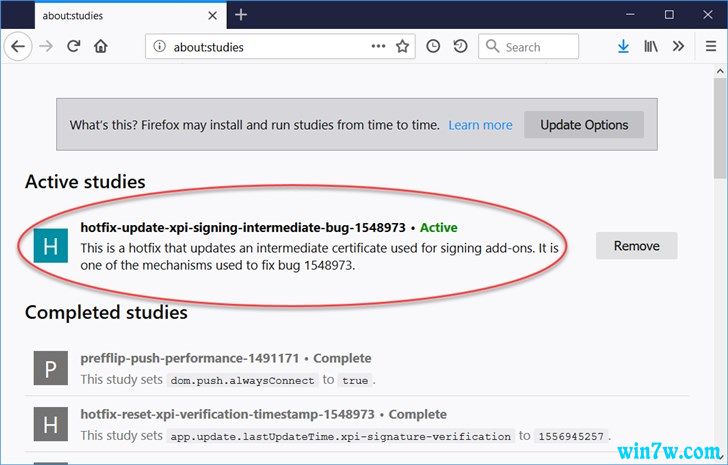The height and width of the screenshot is (465, 728).
Task: Open the hamburger application menu
Action: pyautogui.click(x=711, y=46)
